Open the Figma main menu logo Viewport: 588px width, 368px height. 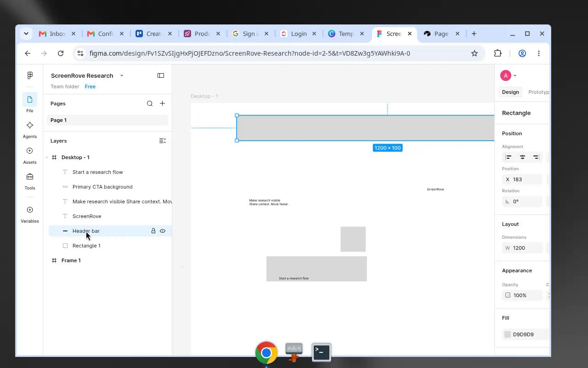(x=30, y=75)
